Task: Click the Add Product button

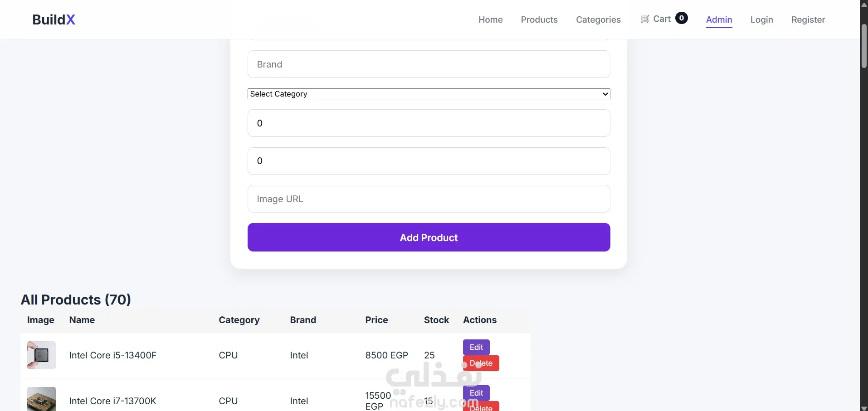Action: click(429, 237)
